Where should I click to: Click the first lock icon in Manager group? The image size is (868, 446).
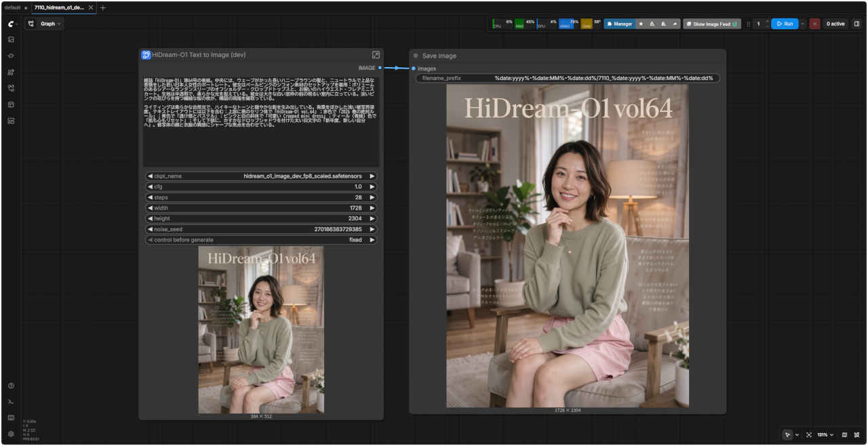click(x=652, y=24)
